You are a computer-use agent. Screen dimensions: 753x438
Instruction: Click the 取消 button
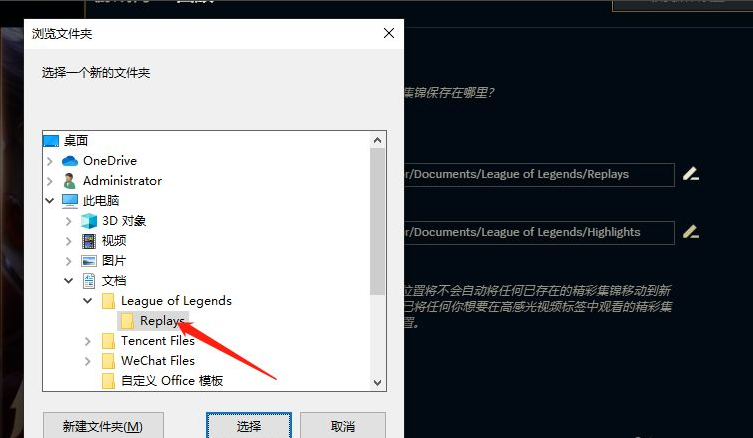click(x=343, y=426)
